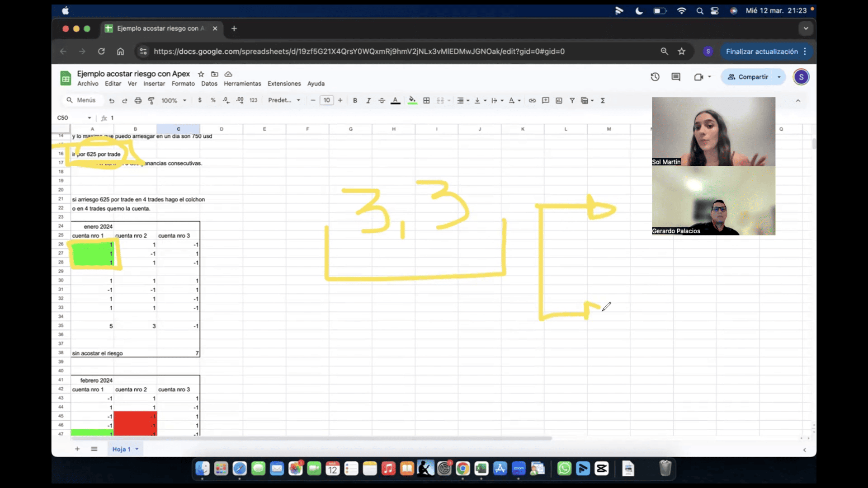Open the text color picker
Viewport: 868px width, 488px height.
[x=395, y=100]
